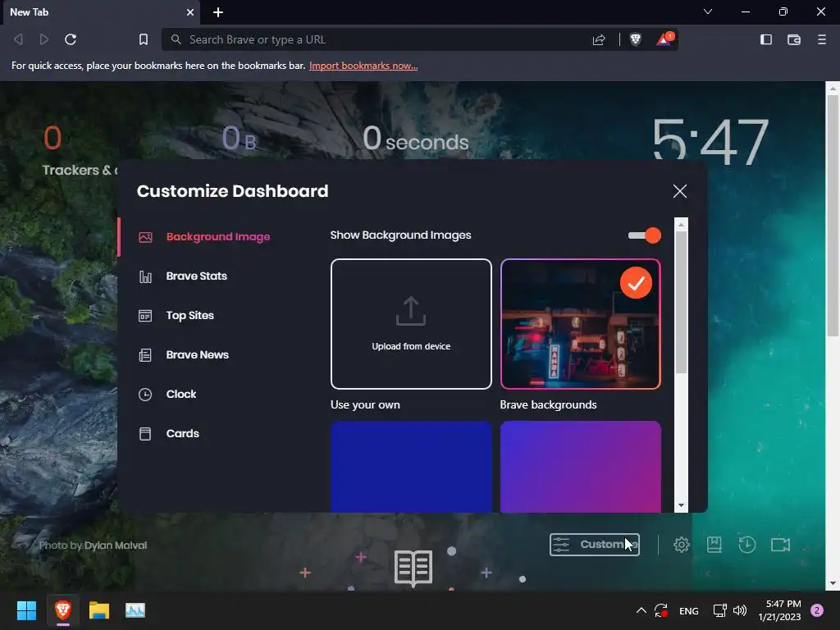
Task: Open File Explorer from taskbar
Action: pos(99,610)
